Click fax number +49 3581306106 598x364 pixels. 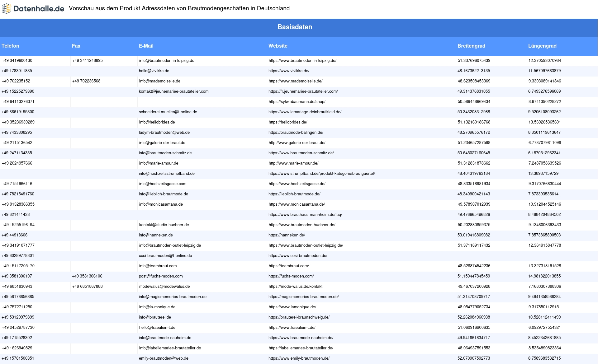click(x=87, y=276)
